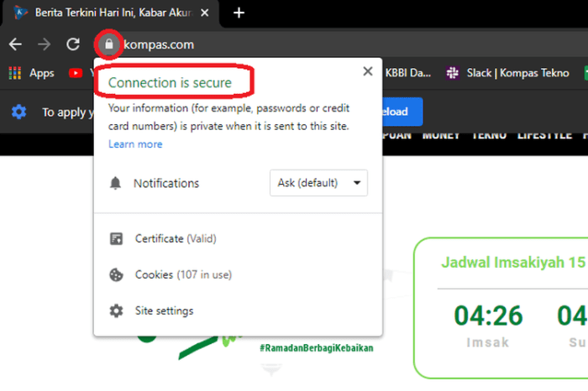Close the site information popup
Viewport: 588px width, 391px height.
[x=368, y=71]
